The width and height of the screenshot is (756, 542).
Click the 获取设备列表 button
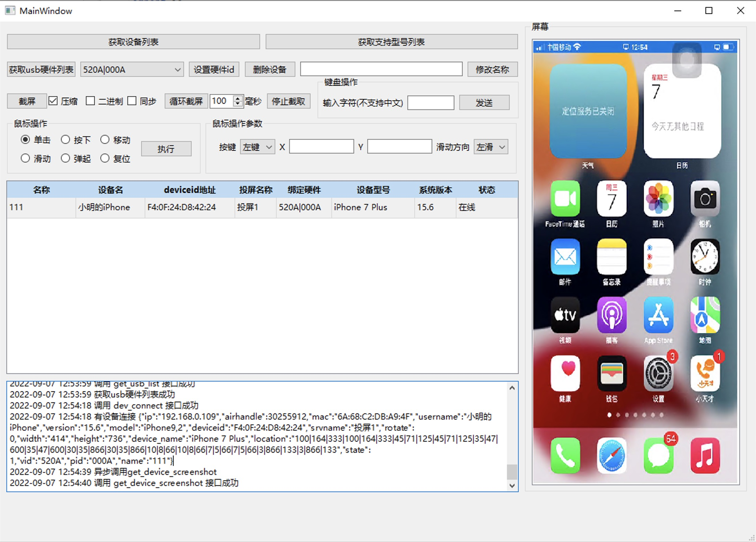133,42
